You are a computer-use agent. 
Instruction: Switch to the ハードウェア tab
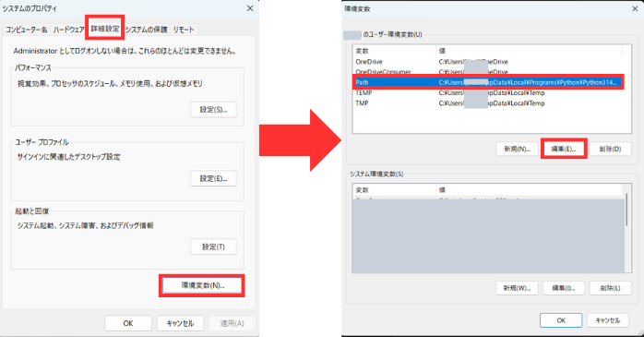(x=68, y=30)
